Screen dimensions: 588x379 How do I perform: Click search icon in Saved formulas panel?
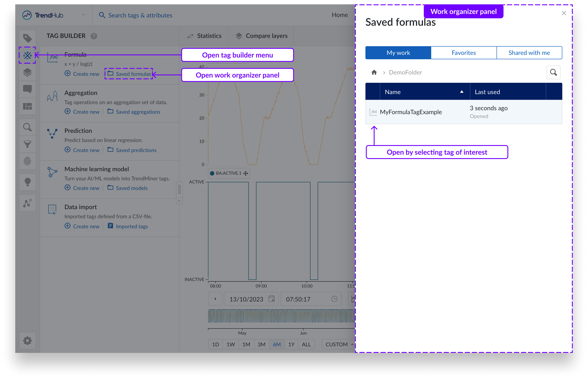(x=553, y=72)
